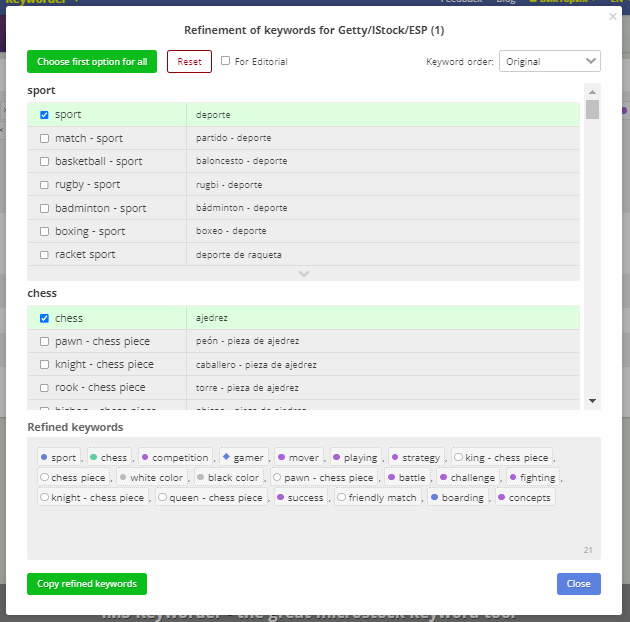The height and width of the screenshot is (622, 630).
Task: Click the success keyword tag
Action: pyautogui.click(x=301, y=497)
